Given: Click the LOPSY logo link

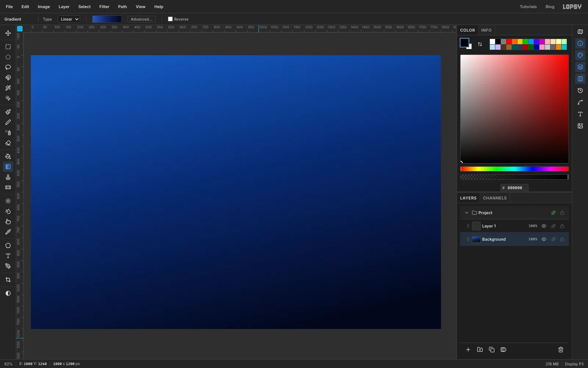Looking at the screenshot, I should click(572, 7).
